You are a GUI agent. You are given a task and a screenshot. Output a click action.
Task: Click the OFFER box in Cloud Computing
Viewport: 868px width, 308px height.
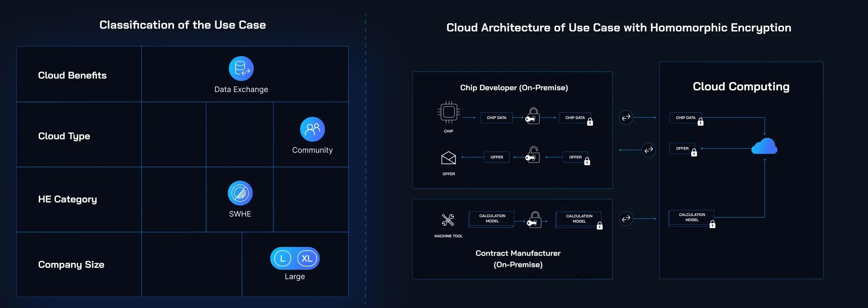coord(682,148)
